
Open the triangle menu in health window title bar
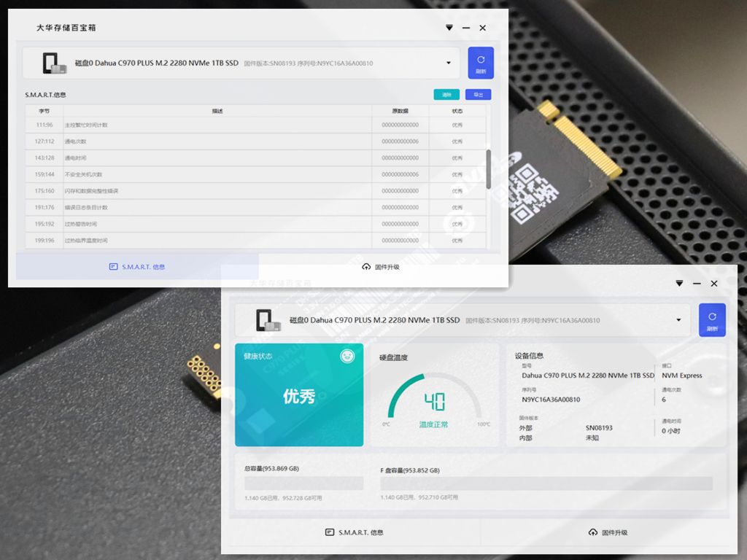(679, 284)
